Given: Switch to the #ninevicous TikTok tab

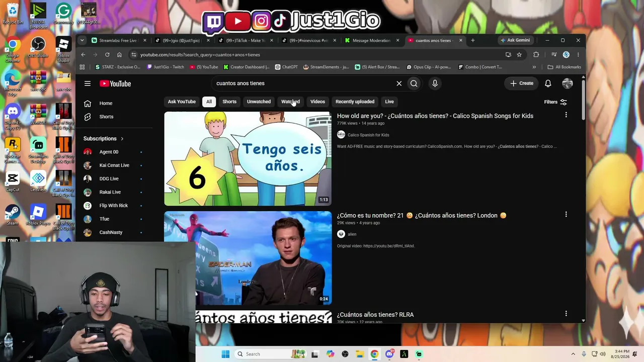Looking at the screenshot, I should point(308,40).
